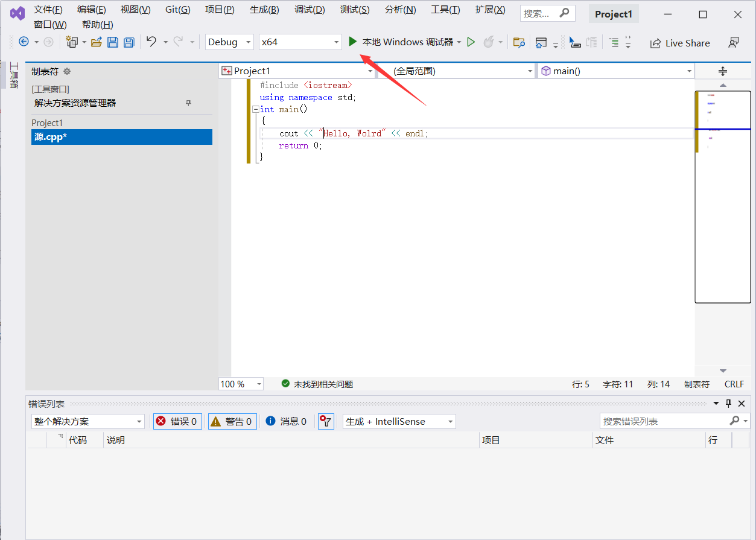
Task: Toggle the 警告 0 warnings filter
Action: pyautogui.click(x=232, y=421)
